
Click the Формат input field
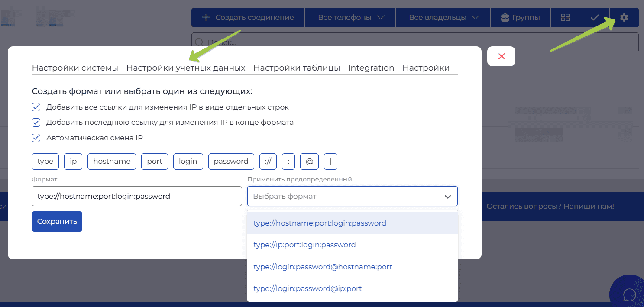137,196
